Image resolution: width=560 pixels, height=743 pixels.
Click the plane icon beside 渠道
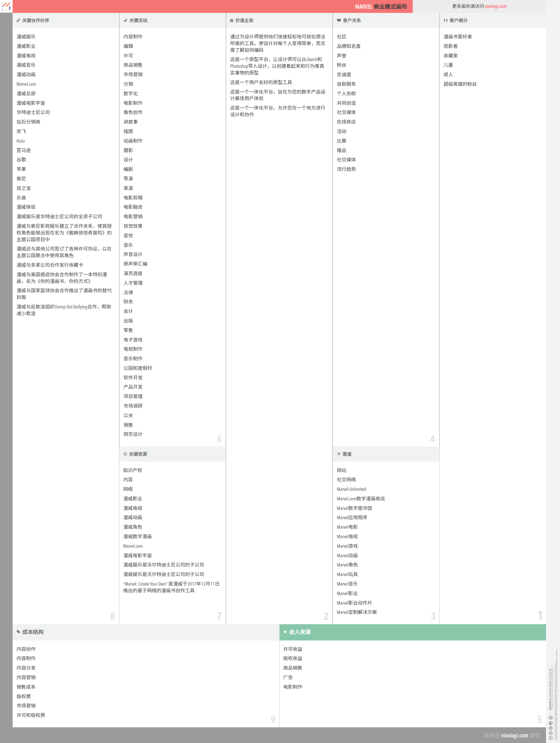click(339, 454)
